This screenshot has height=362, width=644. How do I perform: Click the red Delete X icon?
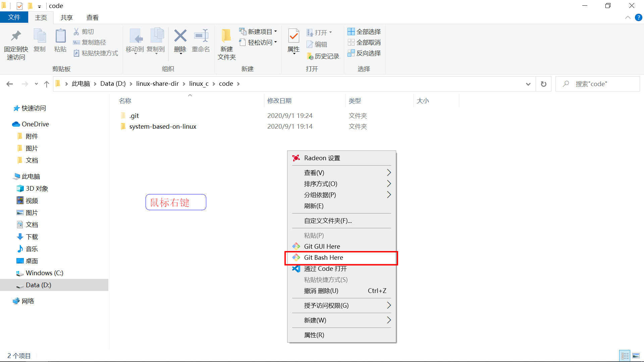click(x=180, y=36)
